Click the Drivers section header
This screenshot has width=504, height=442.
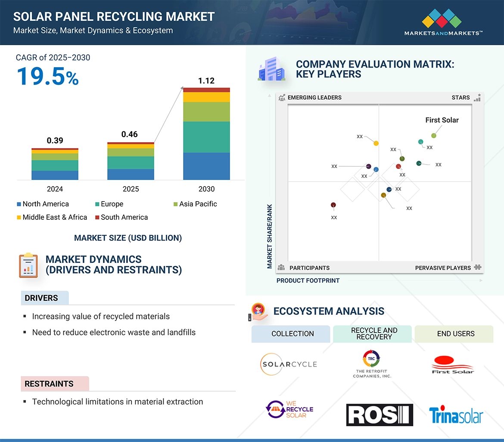(x=41, y=298)
